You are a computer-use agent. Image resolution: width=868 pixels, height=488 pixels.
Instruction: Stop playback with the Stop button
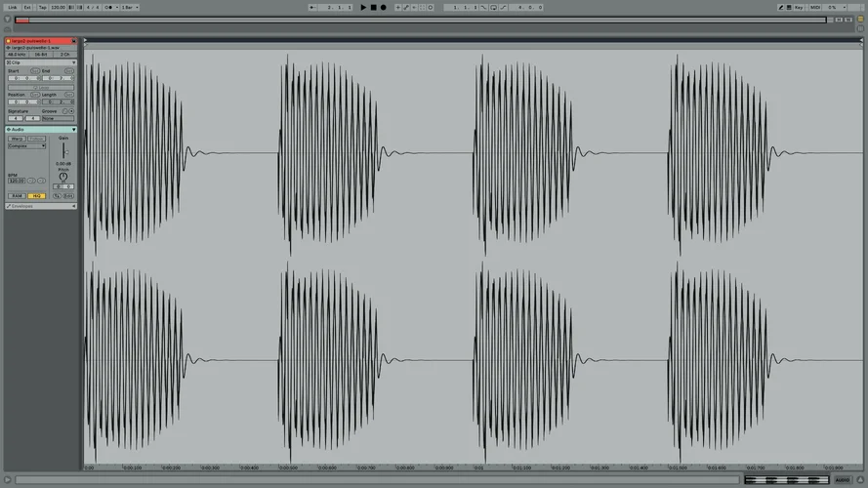point(374,7)
